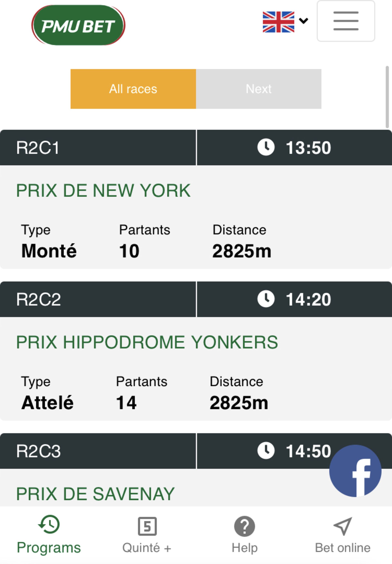Open the Quinté + tab label
392x564 pixels.
(x=147, y=548)
